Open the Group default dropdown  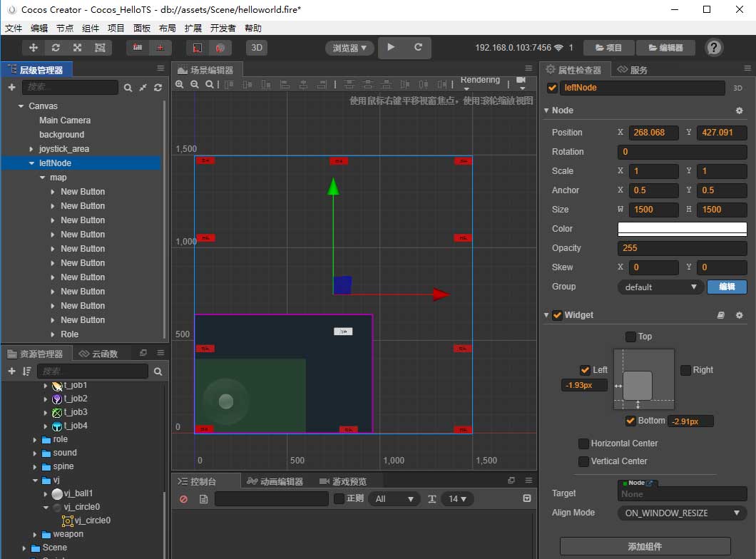pyautogui.click(x=660, y=287)
